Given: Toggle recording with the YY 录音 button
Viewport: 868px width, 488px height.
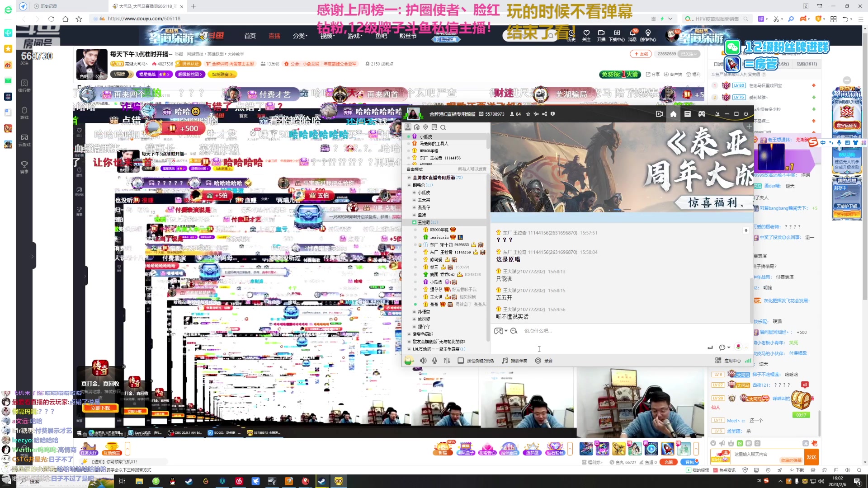Looking at the screenshot, I should click(544, 361).
